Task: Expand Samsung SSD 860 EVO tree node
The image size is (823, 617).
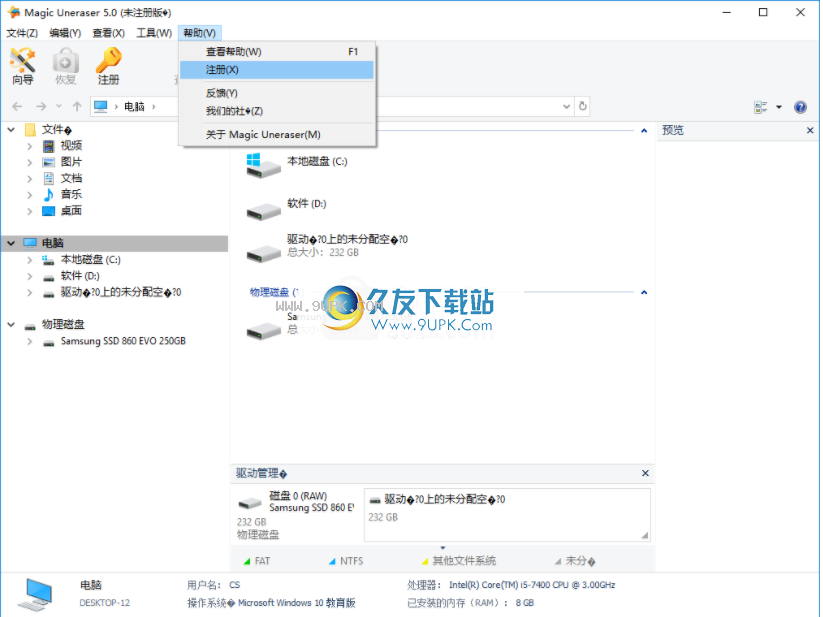Action: tap(30, 342)
